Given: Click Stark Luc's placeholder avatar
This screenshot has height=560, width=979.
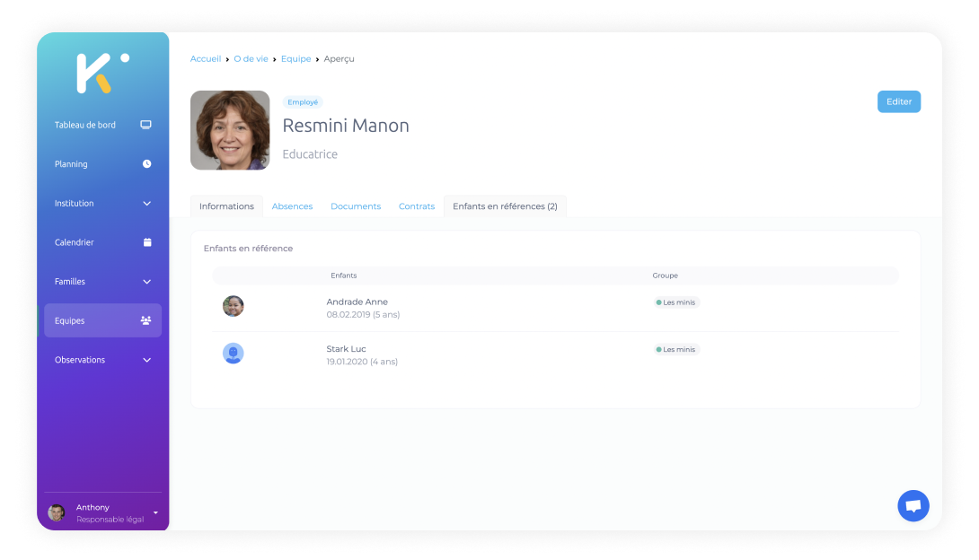Looking at the screenshot, I should pos(233,354).
